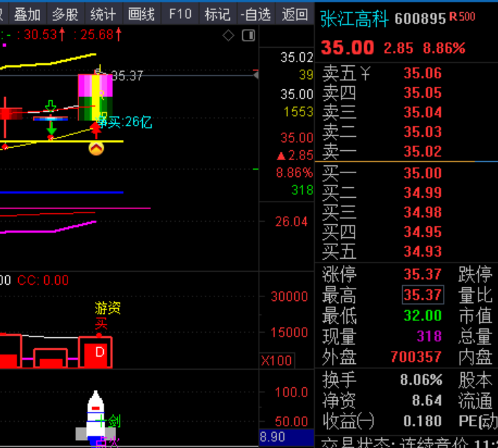
Task: Click the gray triangle price axis pointer
Action: pyautogui.click(x=256, y=75)
